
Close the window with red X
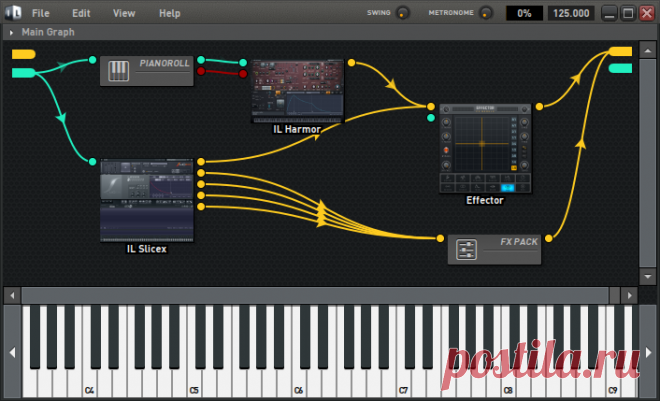[647, 13]
